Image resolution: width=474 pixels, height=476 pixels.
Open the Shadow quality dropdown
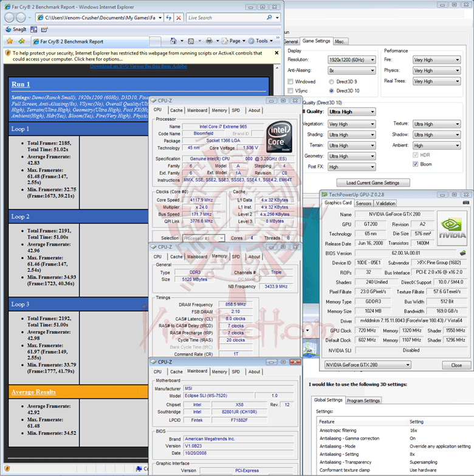(x=436, y=135)
